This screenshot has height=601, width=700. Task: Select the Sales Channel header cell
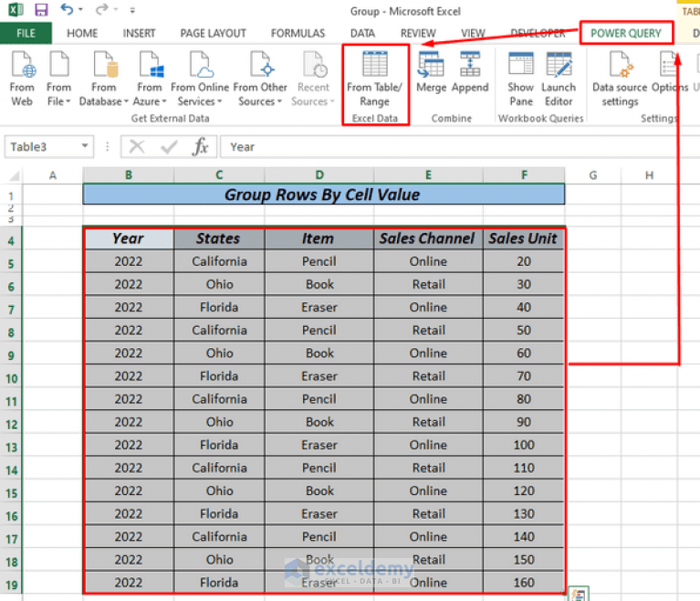click(428, 238)
